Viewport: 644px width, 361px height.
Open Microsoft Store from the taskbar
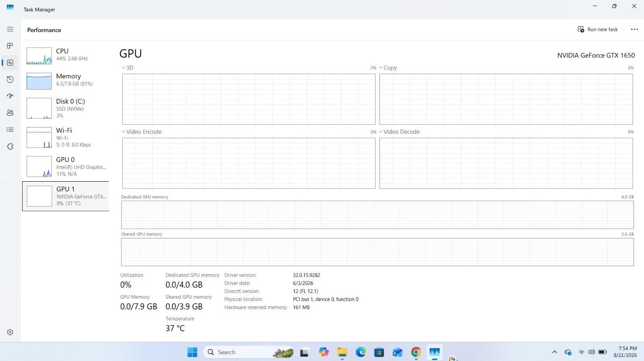click(x=379, y=353)
